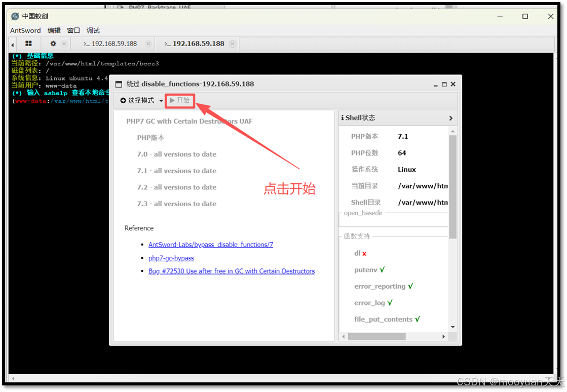Click scroll-up arrow of Shell panel
This screenshot has width=567, height=392.
[x=452, y=131]
